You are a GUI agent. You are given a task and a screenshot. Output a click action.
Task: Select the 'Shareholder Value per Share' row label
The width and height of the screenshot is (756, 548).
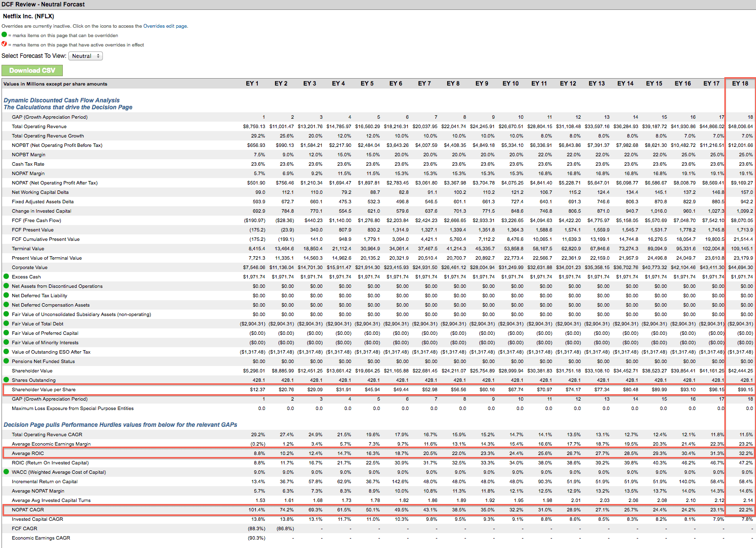pyautogui.click(x=44, y=390)
